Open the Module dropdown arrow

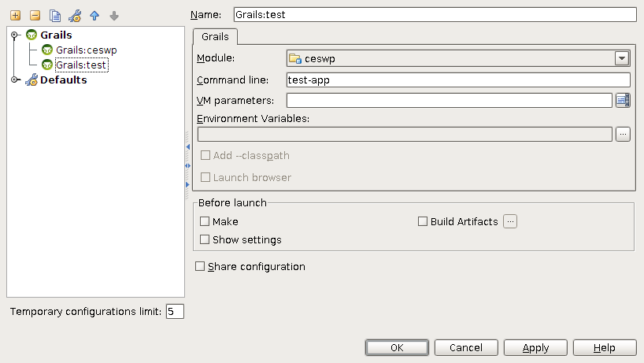click(622, 58)
